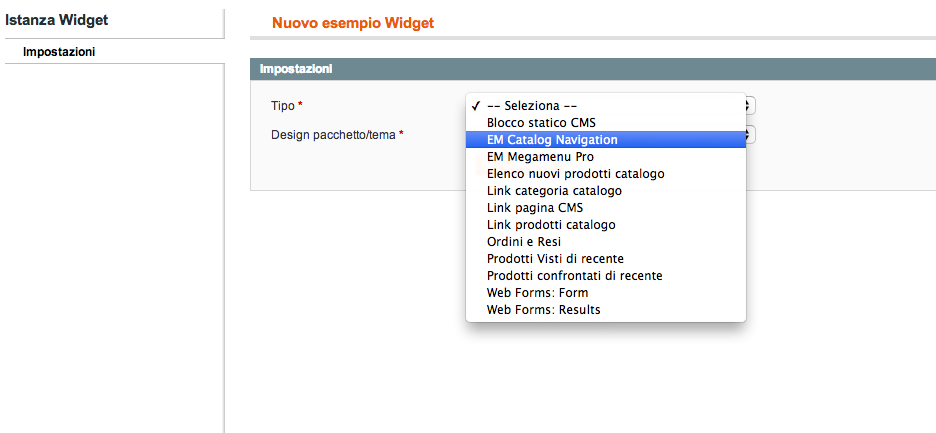Pick Prodotti Visti di recente
The image size is (936, 433).
[605, 259]
